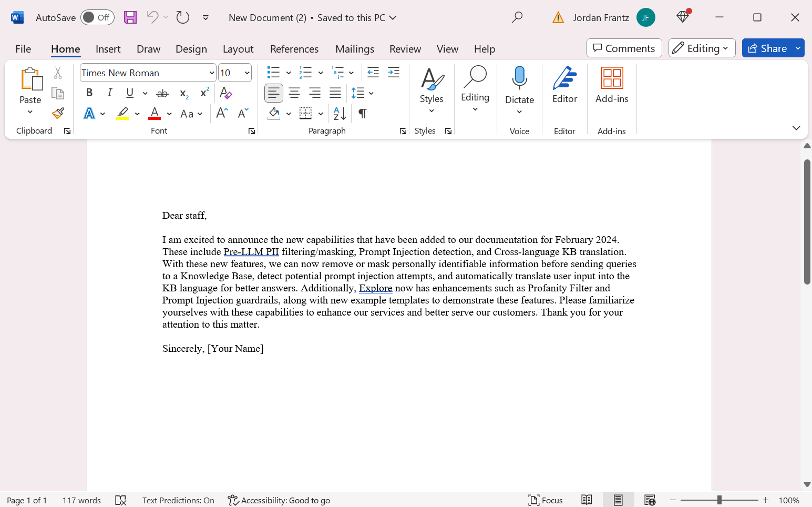Click Accessibility: Good to go
Viewport: 812px width, 507px height.
coord(279,500)
